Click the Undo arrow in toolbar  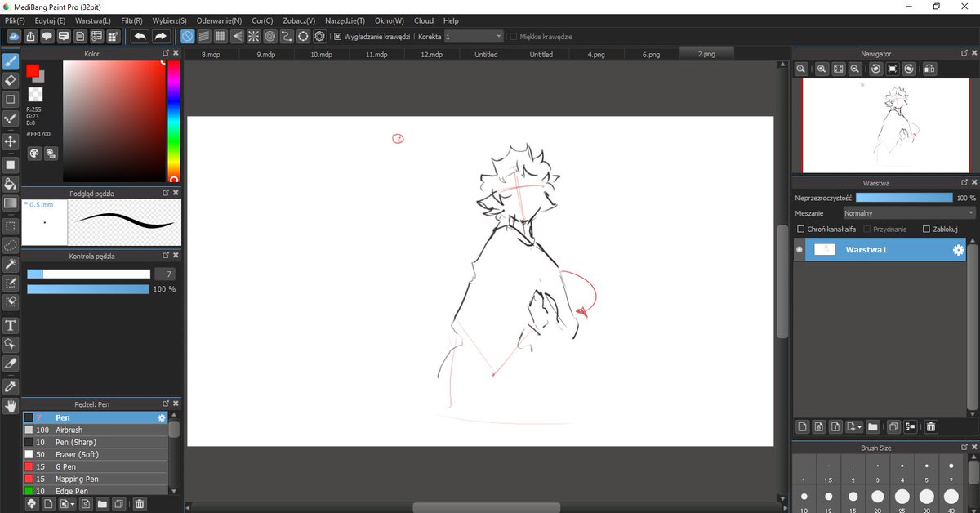(x=140, y=36)
